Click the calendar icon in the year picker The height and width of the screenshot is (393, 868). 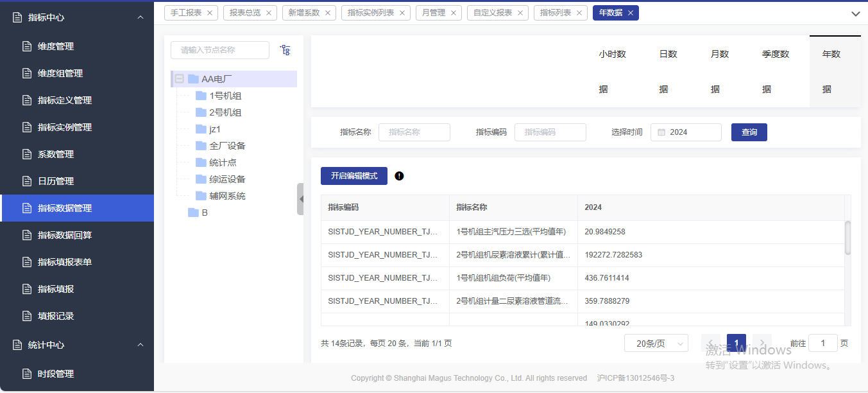[x=661, y=132]
